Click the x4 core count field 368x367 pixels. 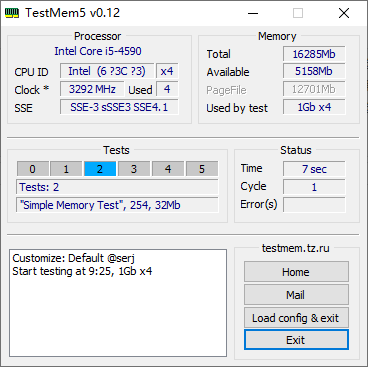[x=167, y=71]
